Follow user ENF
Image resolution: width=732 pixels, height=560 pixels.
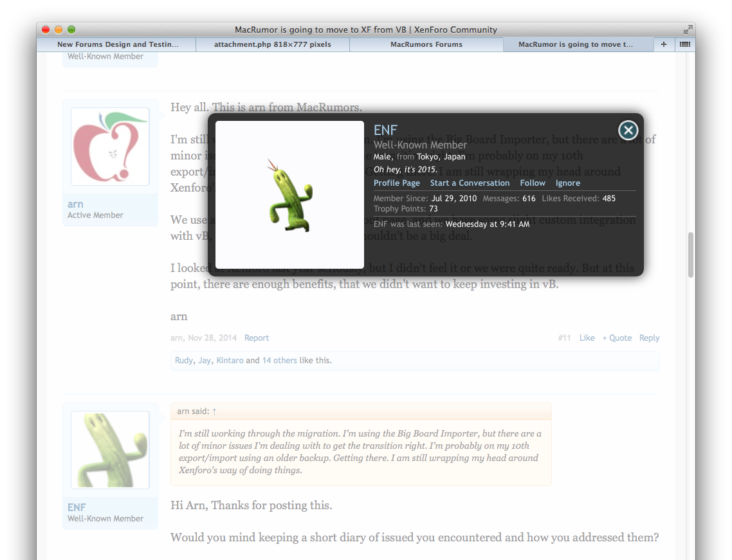point(533,183)
